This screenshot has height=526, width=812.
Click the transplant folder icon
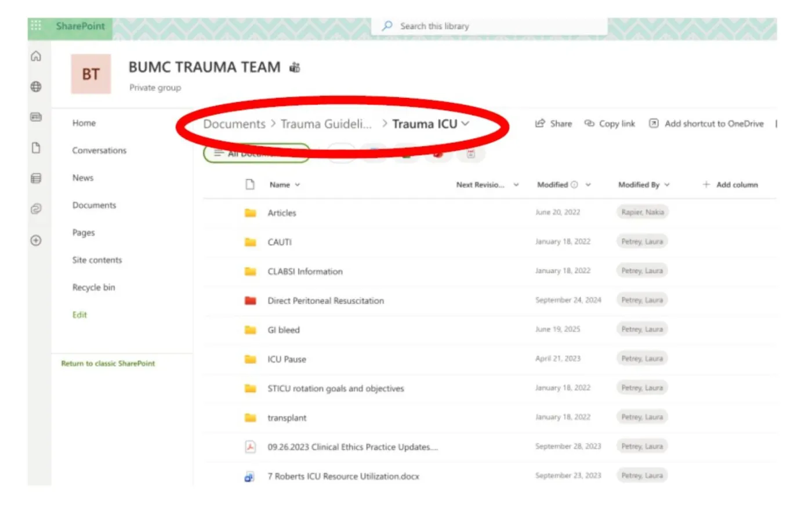coord(251,418)
